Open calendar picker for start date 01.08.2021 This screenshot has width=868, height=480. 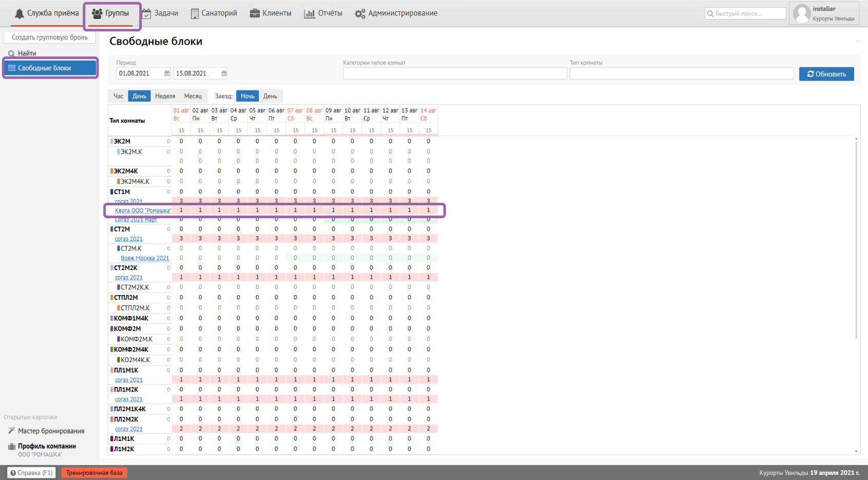[167, 73]
